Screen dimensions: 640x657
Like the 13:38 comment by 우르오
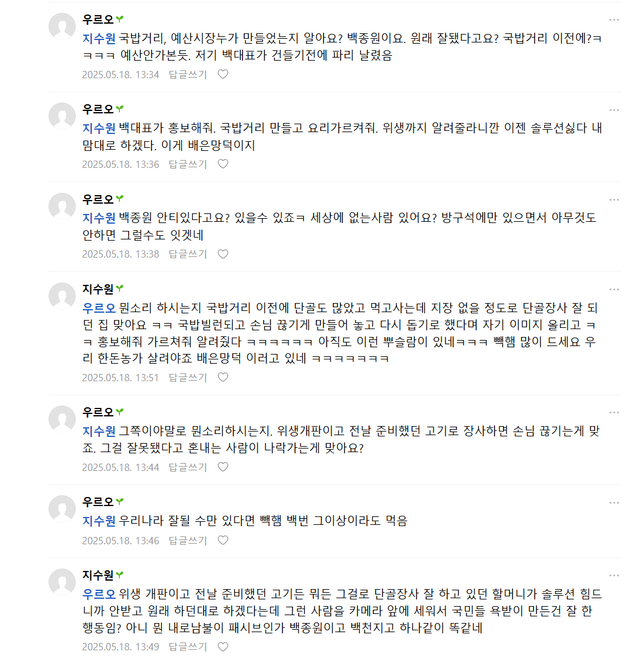tap(223, 254)
